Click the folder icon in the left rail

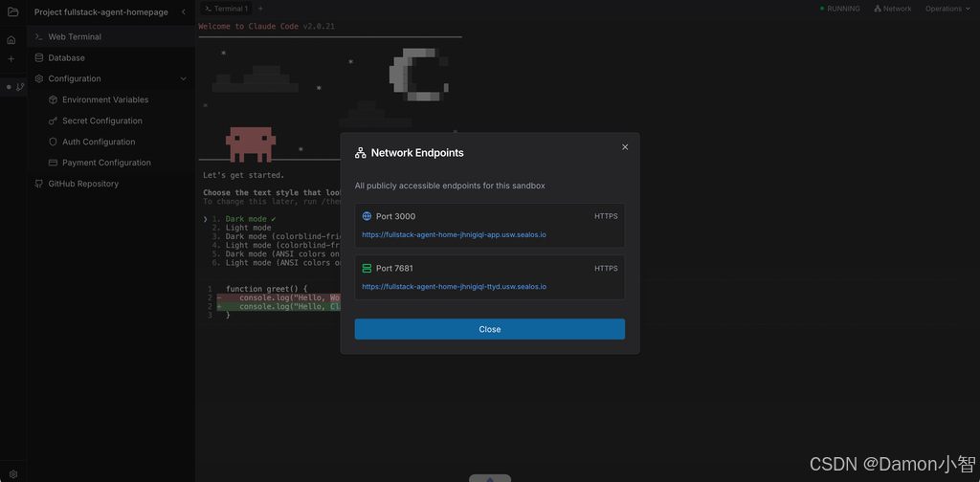point(13,11)
